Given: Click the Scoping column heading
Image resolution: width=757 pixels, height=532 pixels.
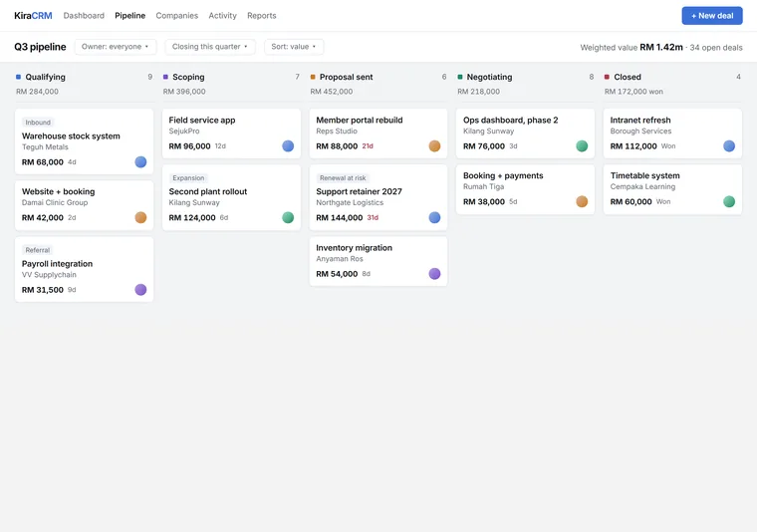Looking at the screenshot, I should coord(188,77).
